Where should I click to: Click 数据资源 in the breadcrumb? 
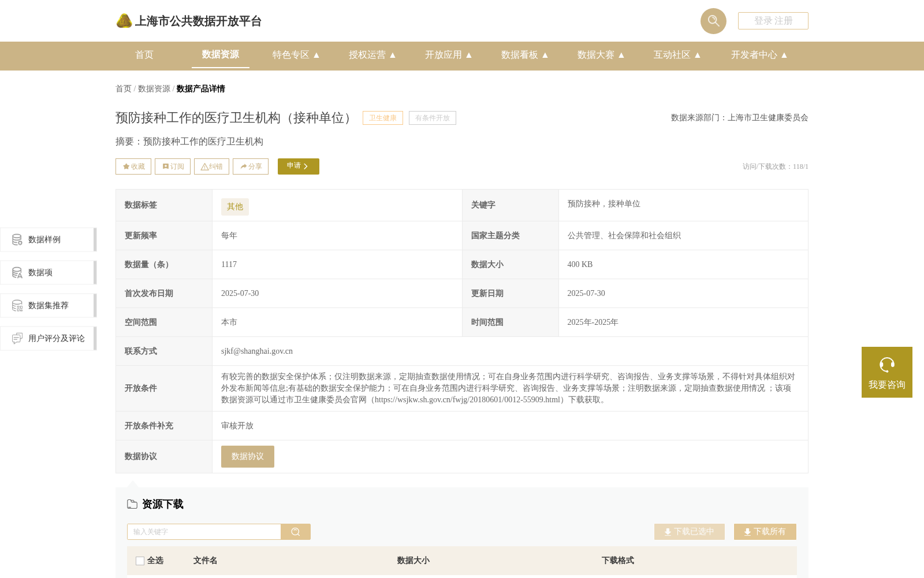click(154, 88)
